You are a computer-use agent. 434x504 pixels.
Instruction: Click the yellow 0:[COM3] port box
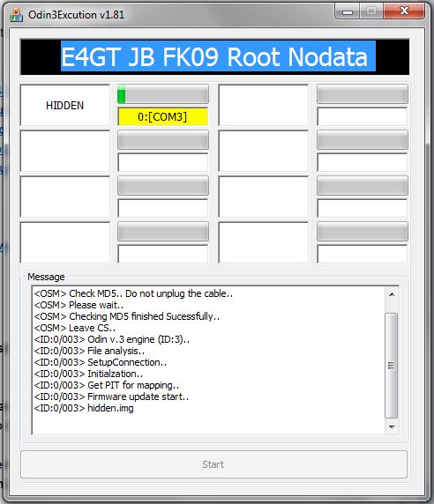[163, 116]
